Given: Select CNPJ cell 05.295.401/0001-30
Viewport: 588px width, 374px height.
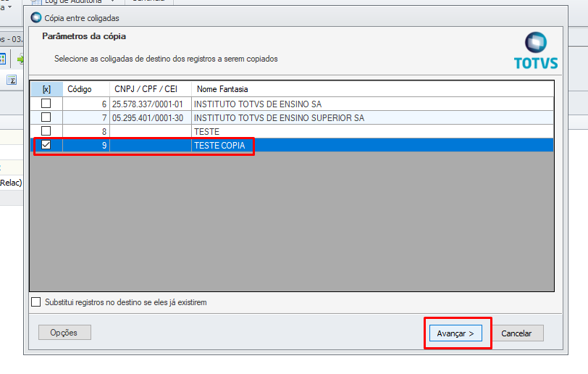Looking at the screenshot, I should point(151,118).
